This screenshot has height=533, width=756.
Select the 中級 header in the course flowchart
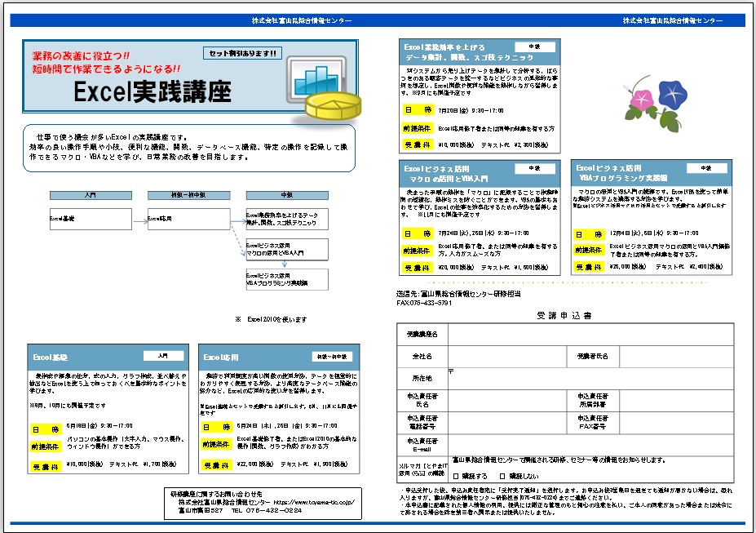(286, 196)
